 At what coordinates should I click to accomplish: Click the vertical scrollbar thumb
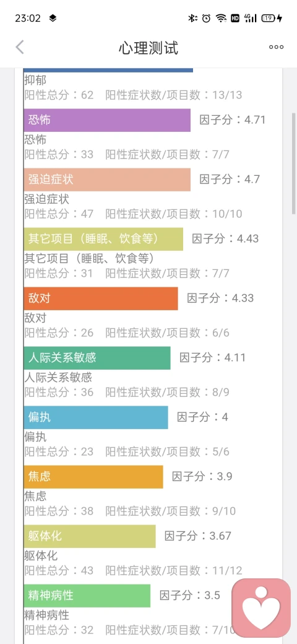[x=293, y=163]
